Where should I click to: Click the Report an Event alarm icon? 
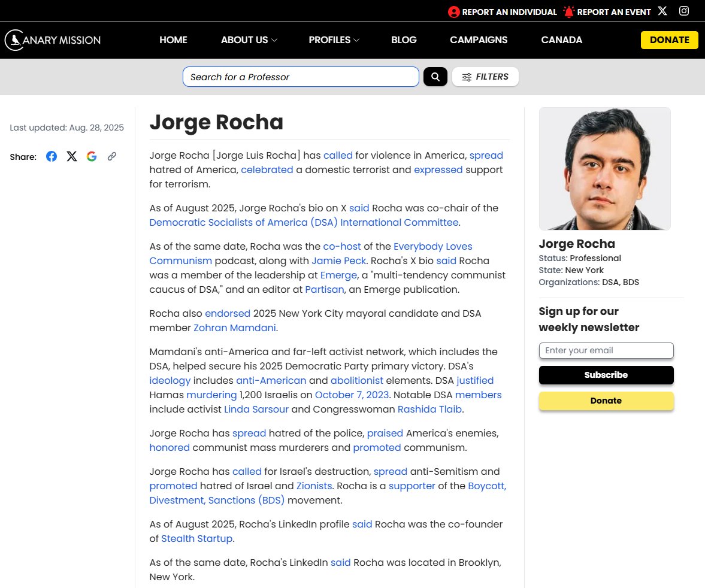(569, 12)
